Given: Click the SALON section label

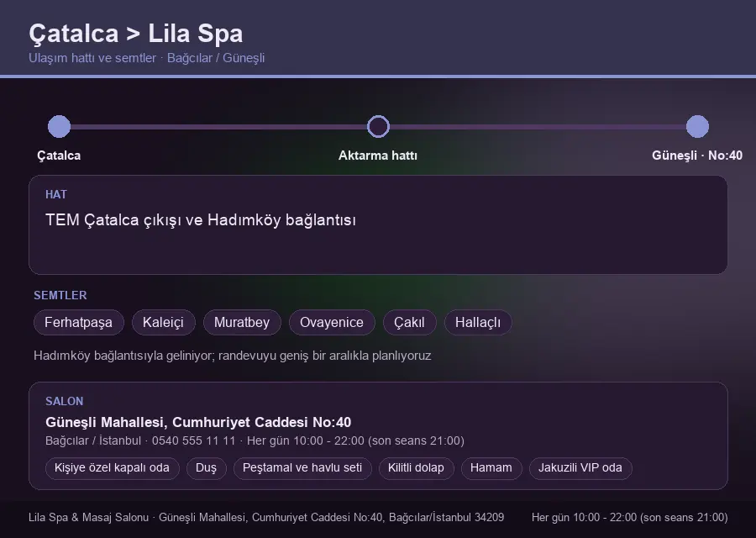Looking at the screenshot, I should pyautogui.click(x=64, y=402).
